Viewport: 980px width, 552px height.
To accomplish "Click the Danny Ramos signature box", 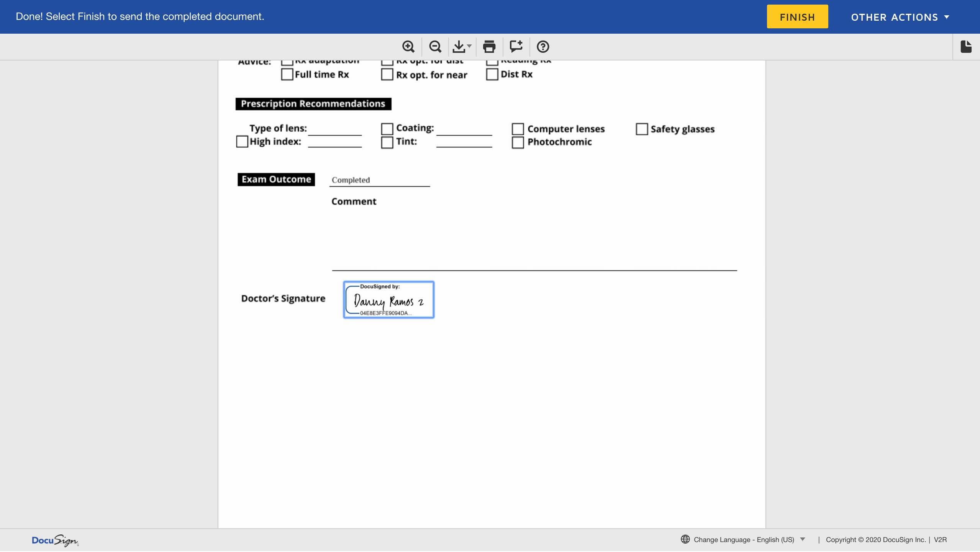I will [x=388, y=300].
